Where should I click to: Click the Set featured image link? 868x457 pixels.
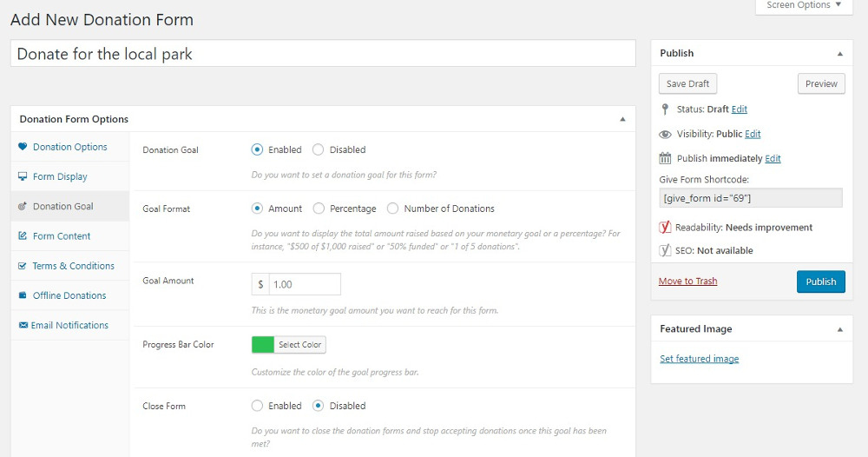(699, 359)
